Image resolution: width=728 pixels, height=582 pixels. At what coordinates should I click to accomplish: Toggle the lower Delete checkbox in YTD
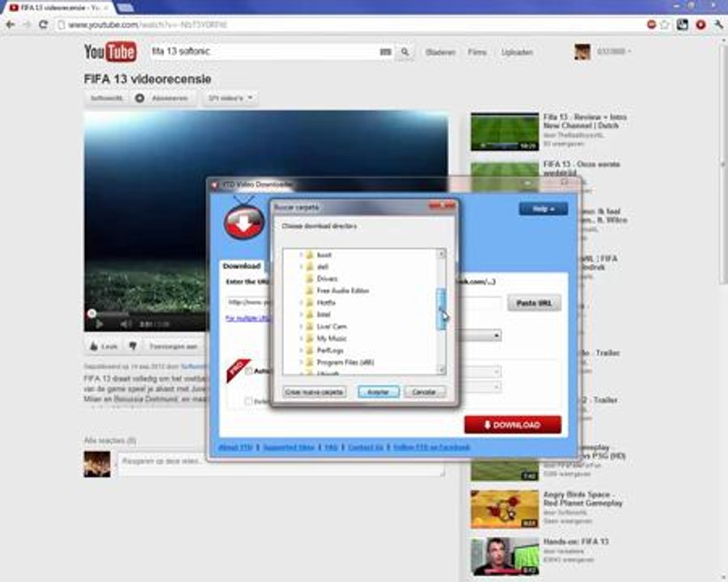pyautogui.click(x=249, y=401)
